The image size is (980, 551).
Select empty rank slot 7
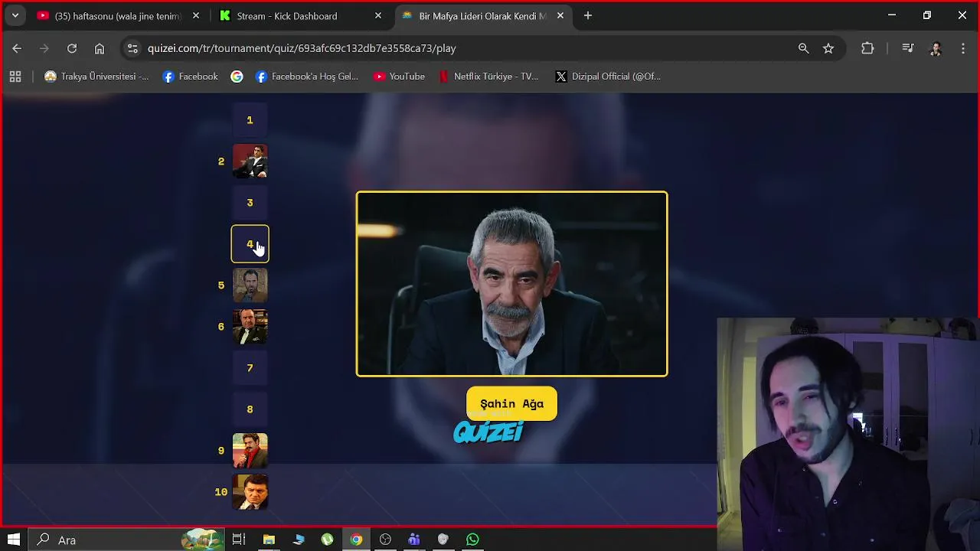(250, 368)
